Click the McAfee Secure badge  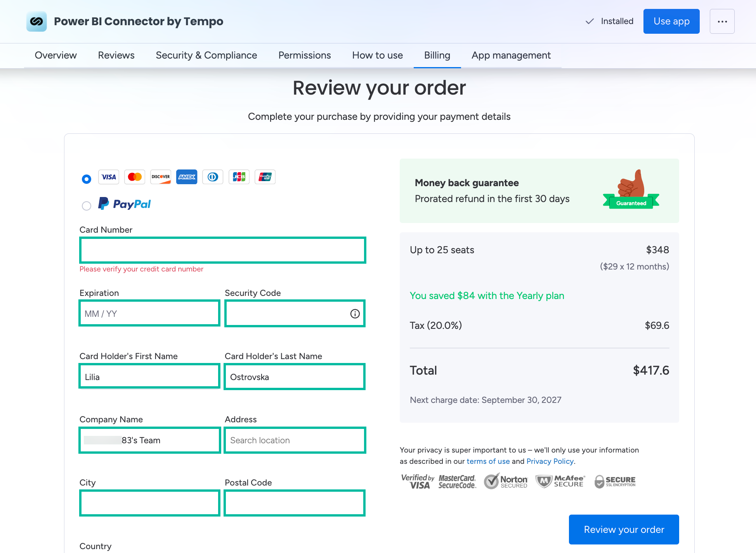(560, 481)
